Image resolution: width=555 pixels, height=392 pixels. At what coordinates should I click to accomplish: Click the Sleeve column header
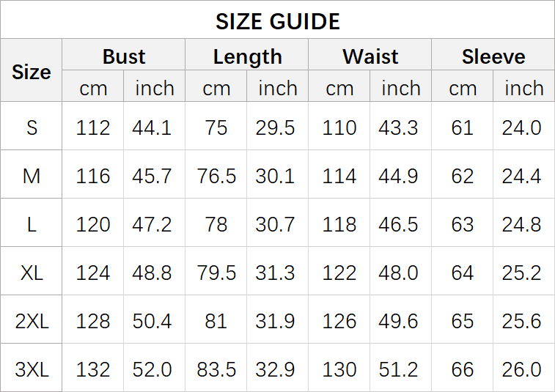click(493, 56)
